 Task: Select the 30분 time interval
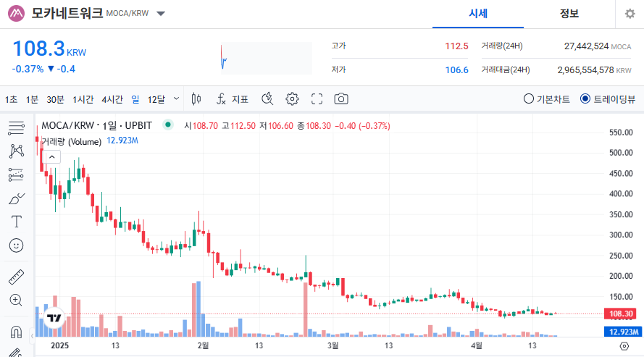click(55, 99)
